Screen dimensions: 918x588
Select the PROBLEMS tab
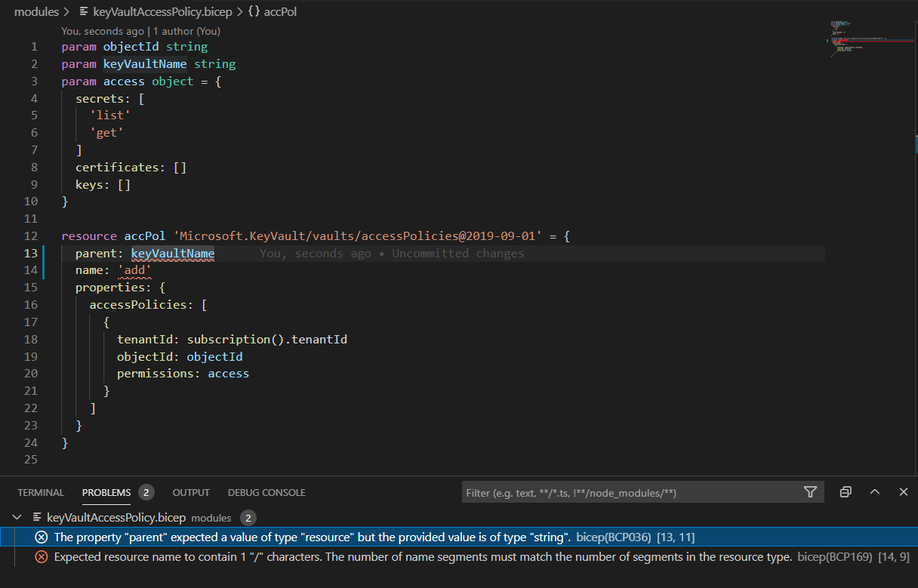pyautogui.click(x=106, y=492)
